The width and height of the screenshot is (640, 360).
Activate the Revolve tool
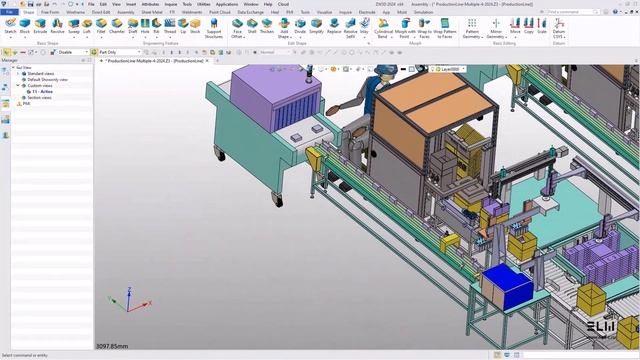tap(57, 26)
